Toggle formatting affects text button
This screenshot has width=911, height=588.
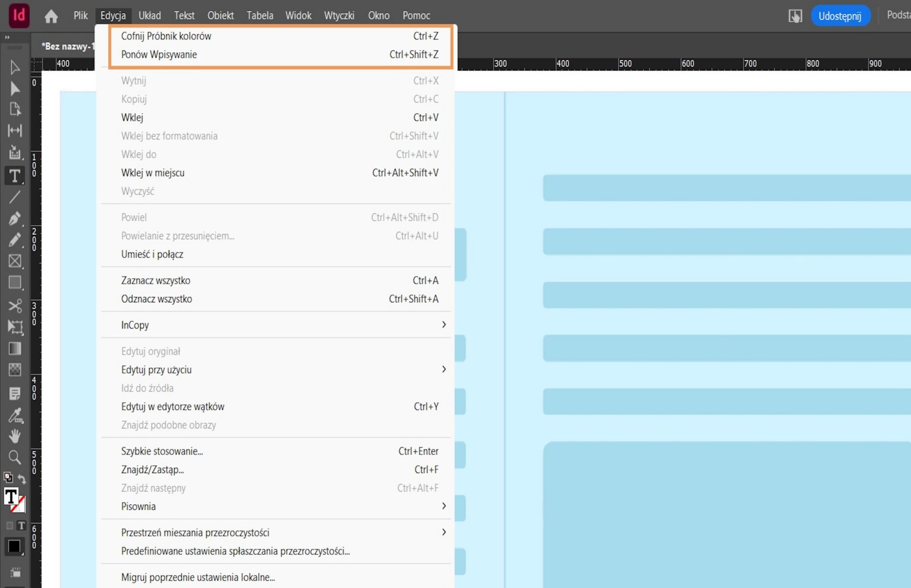[x=21, y=525]
